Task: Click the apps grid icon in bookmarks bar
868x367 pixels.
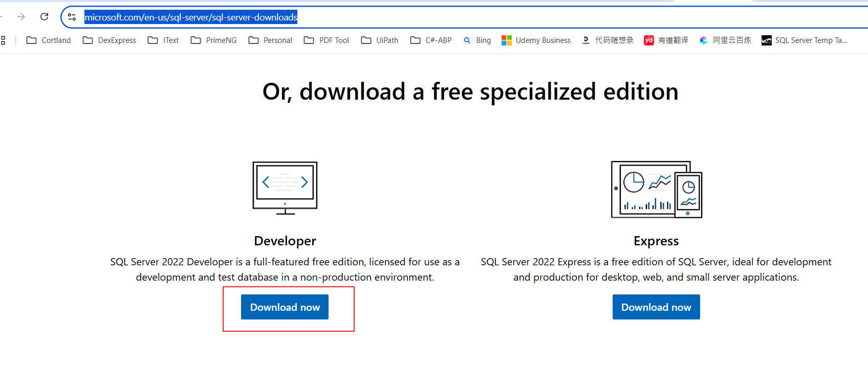Action: pyautogui.click(x=3, y=40)
